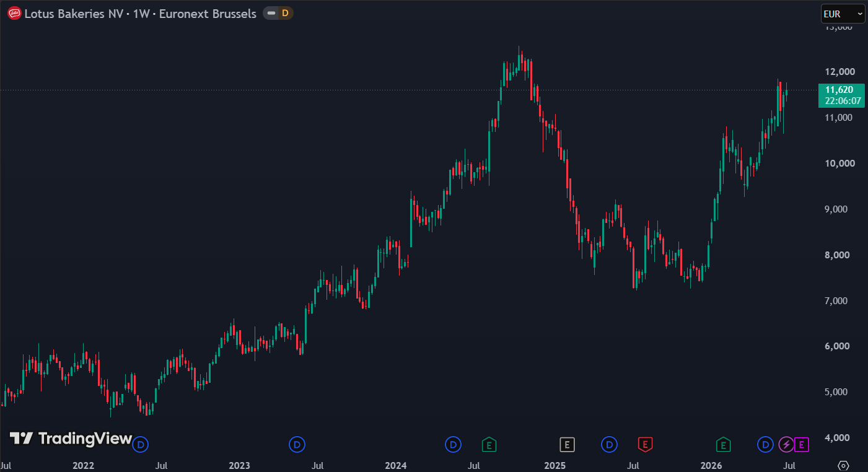Click the Jul label between 2025 and 2026
Viewport: 868px width, 472px height.
[633, 465]
